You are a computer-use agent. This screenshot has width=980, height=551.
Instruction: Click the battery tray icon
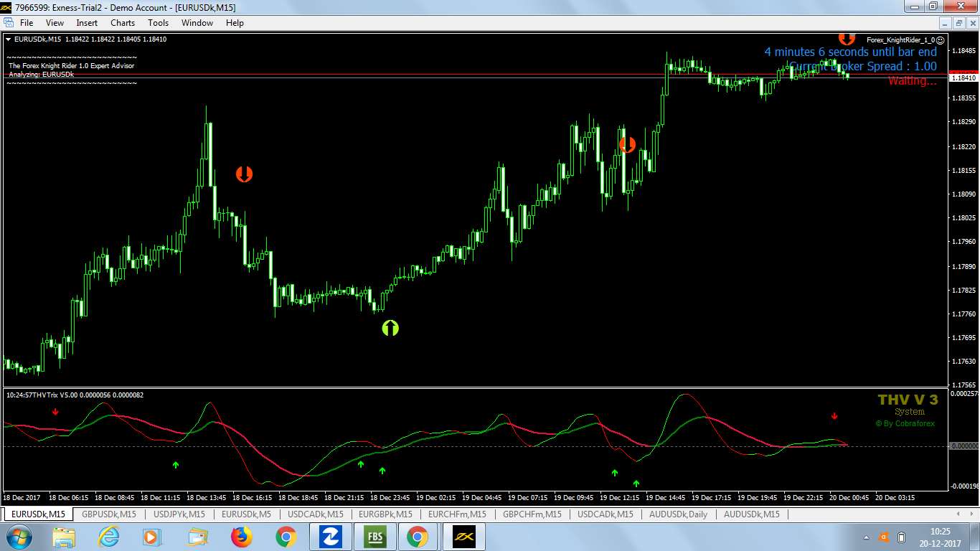(901, 537)
